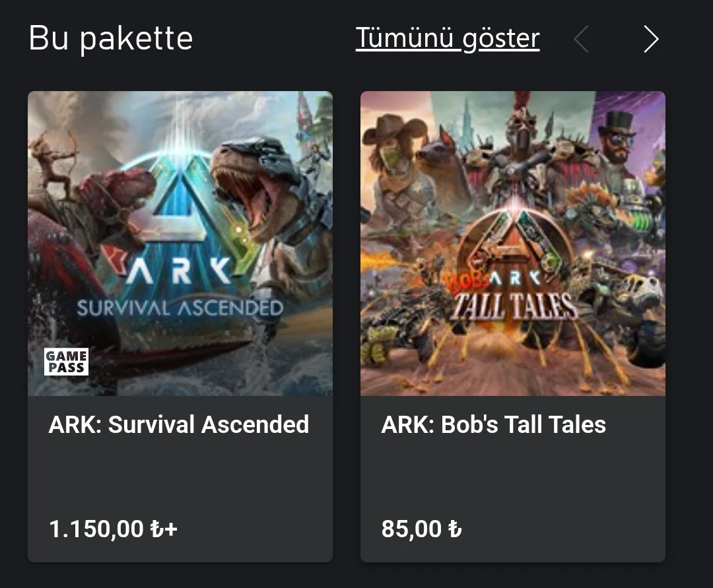Click the Game Pass badge
The height and width of the screenshot is (588, 713).
[66, 361]
